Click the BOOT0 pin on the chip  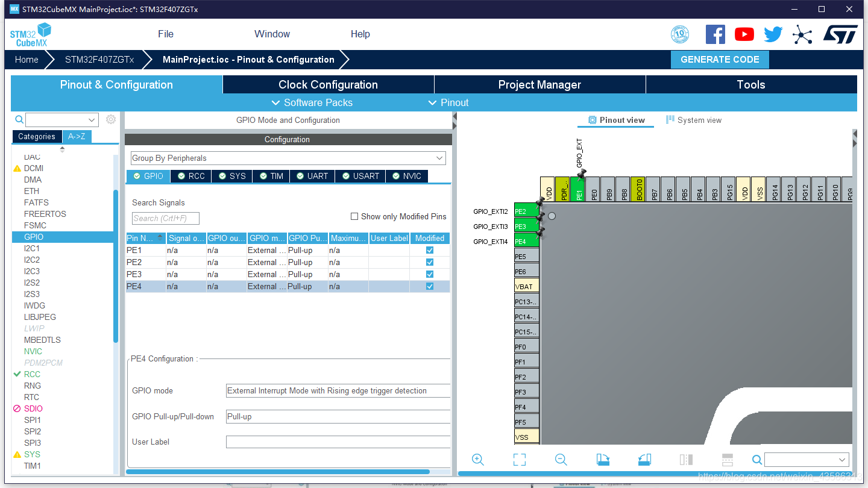[638, 189]
